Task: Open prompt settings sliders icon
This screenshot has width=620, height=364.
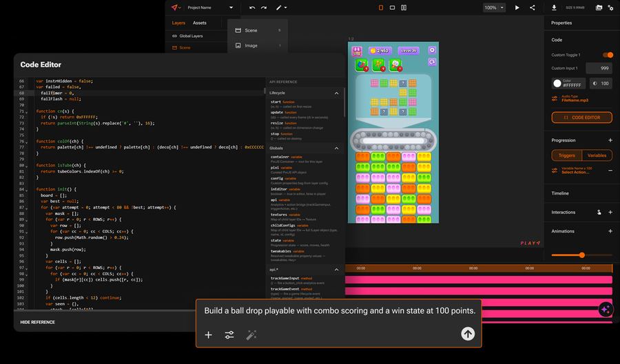Action: point(229,335)
